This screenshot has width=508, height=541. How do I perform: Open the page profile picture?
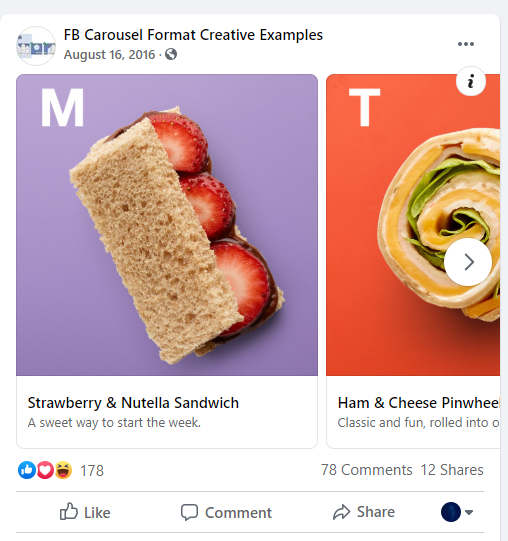[x=36, y=46]
